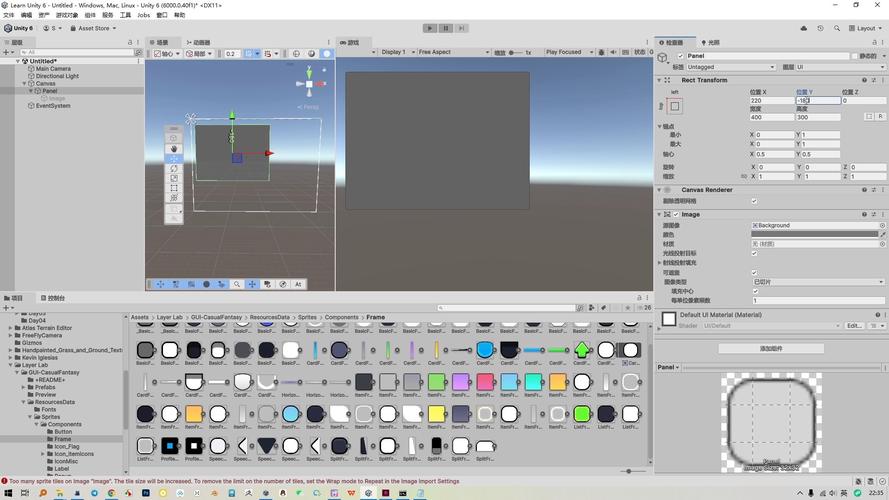Select the Rotate tool in scene toolbar
This screenshot has height=500, width=889.
click(174, 168)
